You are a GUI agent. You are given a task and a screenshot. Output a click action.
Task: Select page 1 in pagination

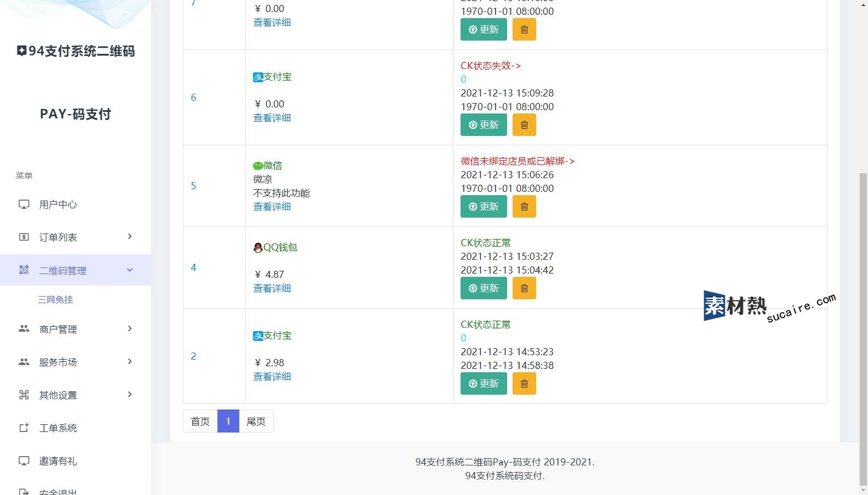(x=228, y=421)
